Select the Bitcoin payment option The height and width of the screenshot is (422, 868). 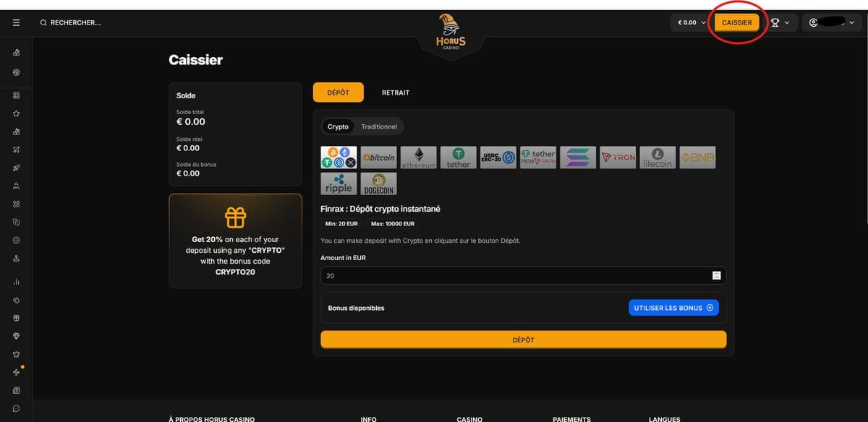(378, 158)
